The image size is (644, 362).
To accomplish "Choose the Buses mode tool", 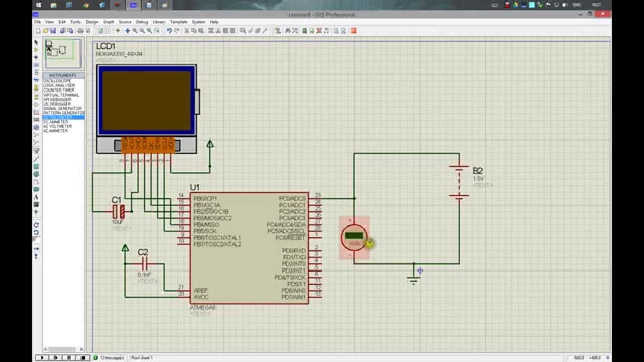I will point(36,79).
